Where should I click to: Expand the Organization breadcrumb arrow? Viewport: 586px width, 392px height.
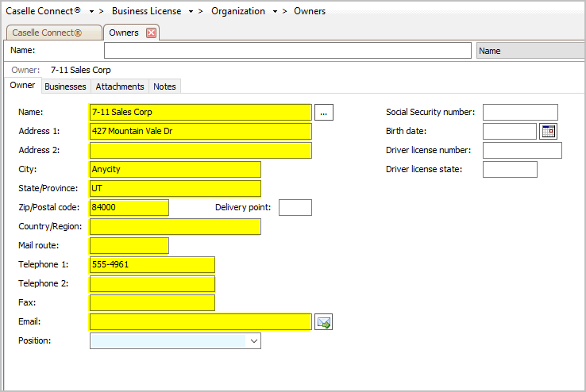click(275, 12)
